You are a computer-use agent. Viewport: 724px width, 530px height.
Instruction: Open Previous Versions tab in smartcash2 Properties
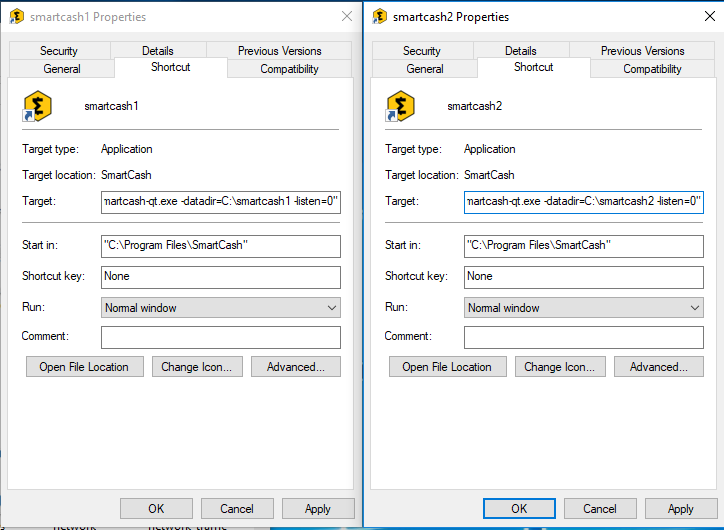click(x=642, y=51)
